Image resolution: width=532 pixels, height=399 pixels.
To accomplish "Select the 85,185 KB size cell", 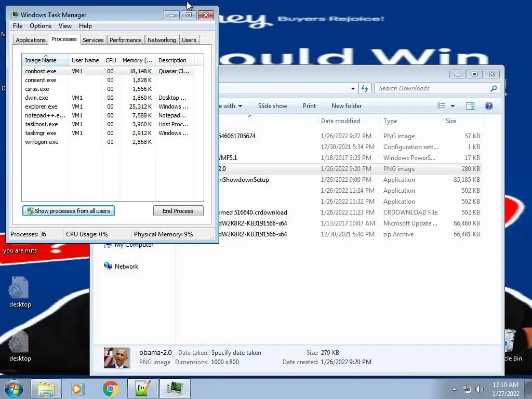I will [467, 180].
